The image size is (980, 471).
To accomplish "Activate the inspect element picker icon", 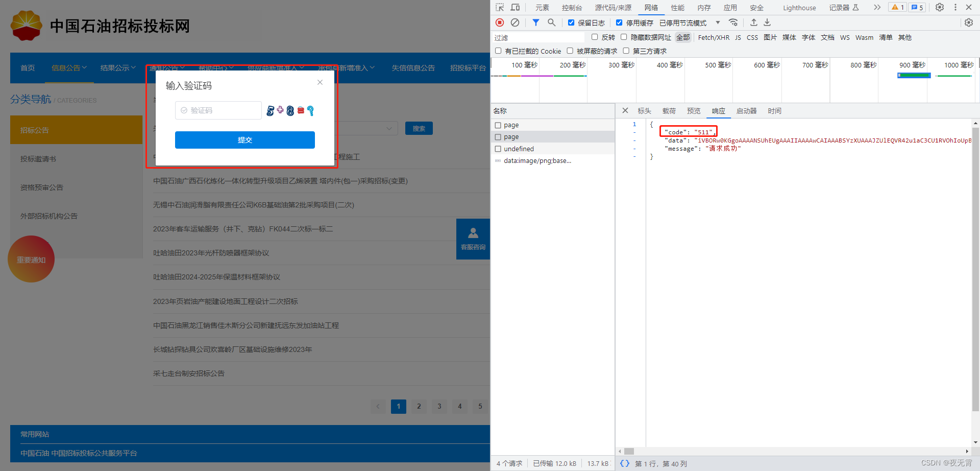I will click(500, 7).
